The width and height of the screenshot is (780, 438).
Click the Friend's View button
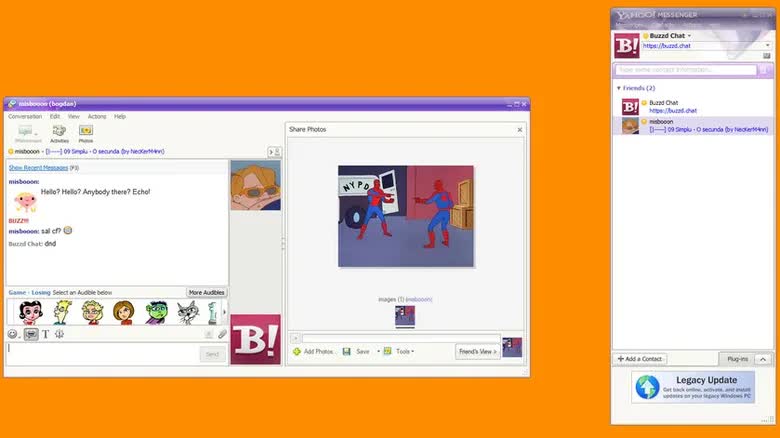click(x=477, y=351)
